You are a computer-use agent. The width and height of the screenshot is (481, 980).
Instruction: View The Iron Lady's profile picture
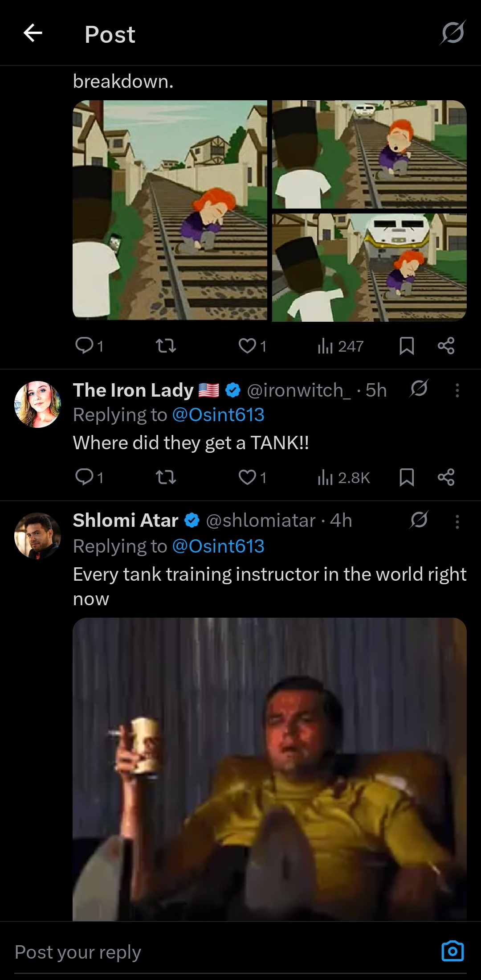tap(38, 404)
